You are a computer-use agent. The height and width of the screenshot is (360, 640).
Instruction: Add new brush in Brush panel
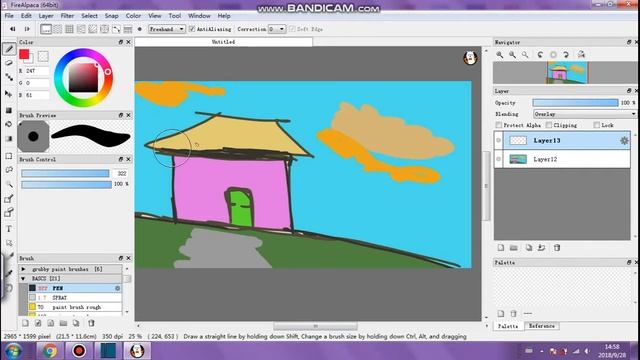pyautogui.click(x=25, y=323)
